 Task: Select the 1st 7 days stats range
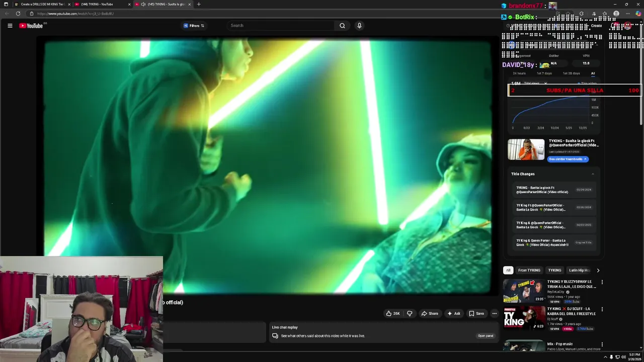click(544, 73)
